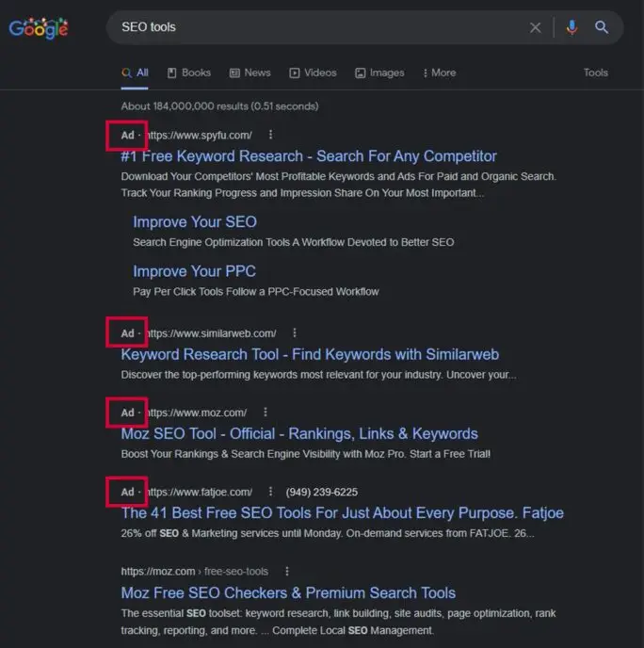Open the search Tools options
644x648 pixels.
pyautogui.click(x=595, y=73)
